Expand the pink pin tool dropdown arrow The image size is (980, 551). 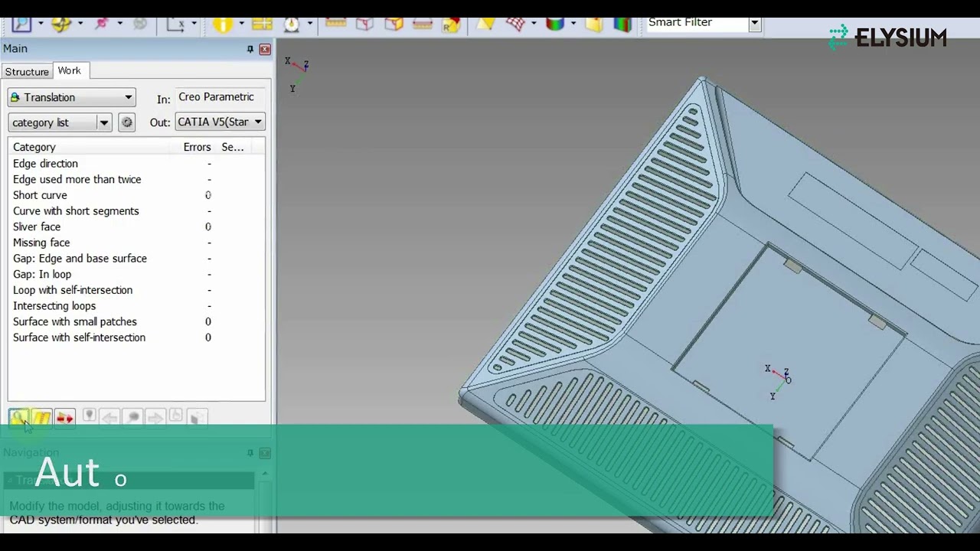tap(119, 24)
